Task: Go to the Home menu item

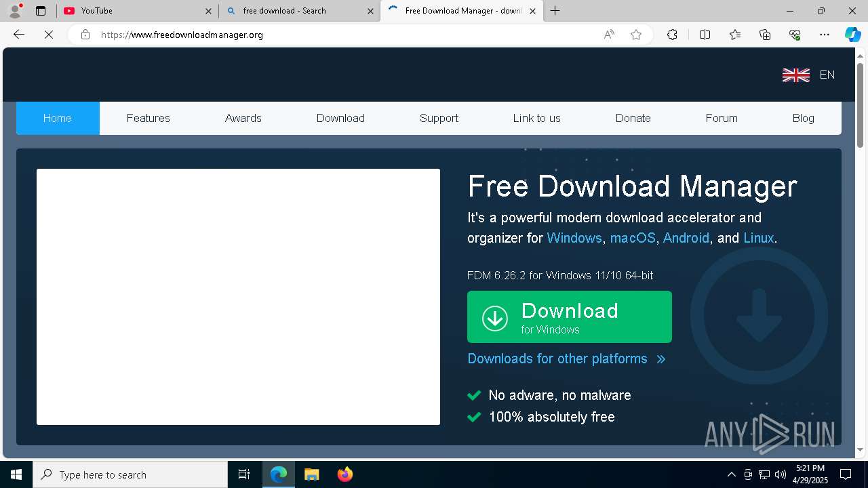Action: coord(58,118)
